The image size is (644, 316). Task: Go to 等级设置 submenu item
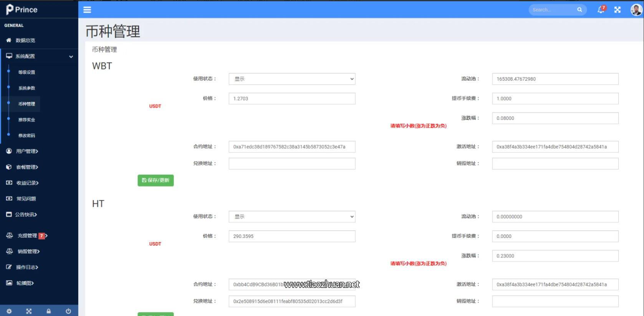tap(26, 72)
